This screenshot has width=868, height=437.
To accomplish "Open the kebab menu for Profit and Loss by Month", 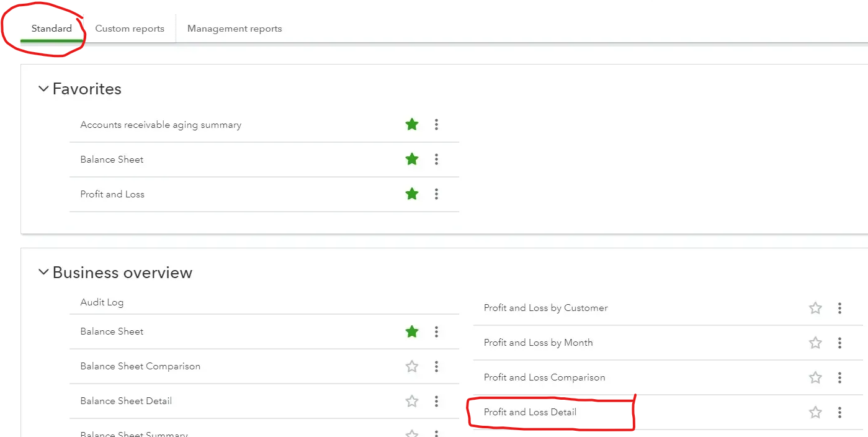I will [839, 343].
